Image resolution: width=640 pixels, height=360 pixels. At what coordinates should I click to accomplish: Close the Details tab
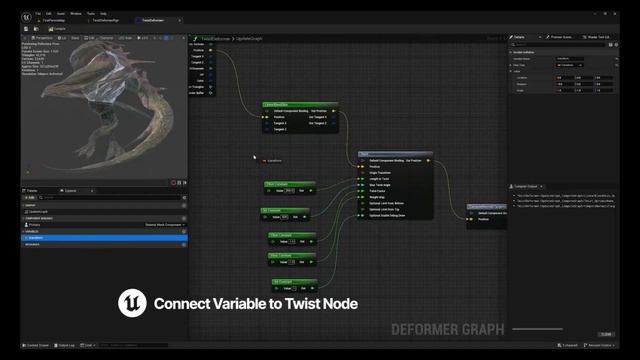(x=540, y=37)
